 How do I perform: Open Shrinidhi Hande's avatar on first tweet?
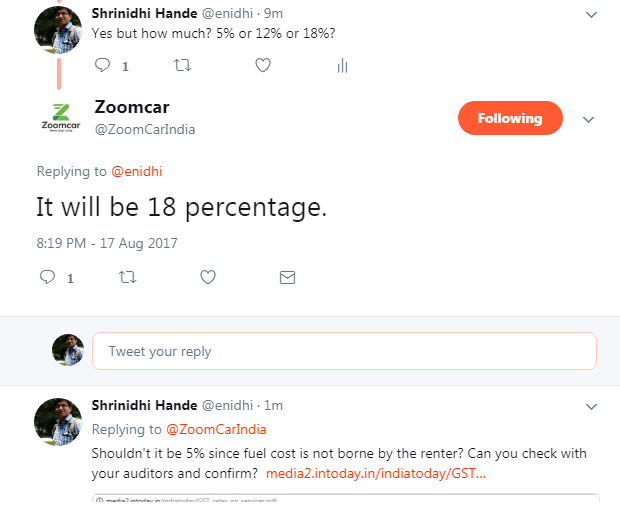point(57,29)
